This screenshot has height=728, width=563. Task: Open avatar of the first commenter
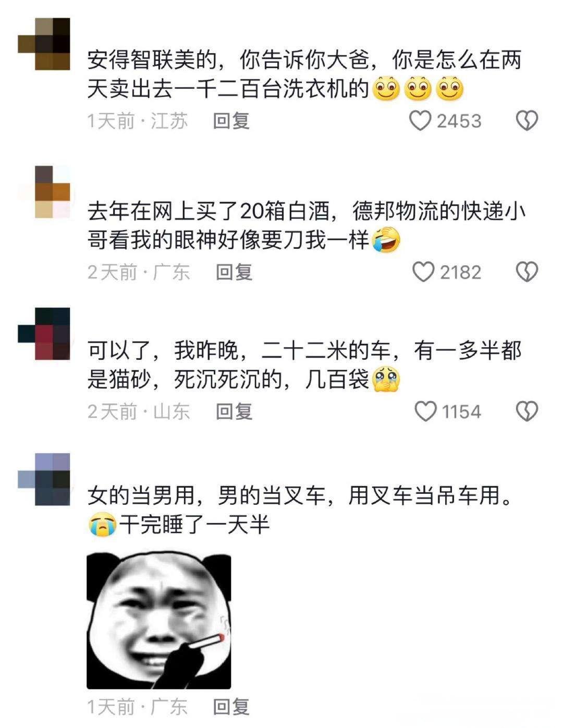(44, 44)
